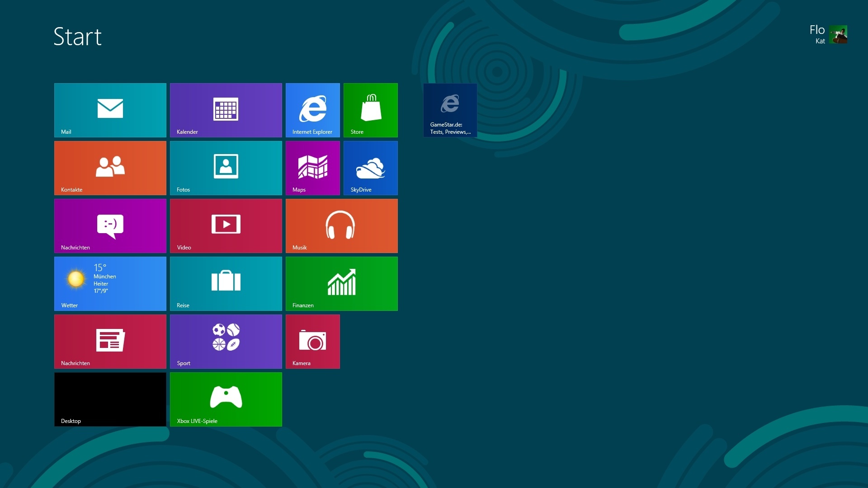Launch Internet Explorer
This screenshot has height=488, width=868.
coord(312,110)
